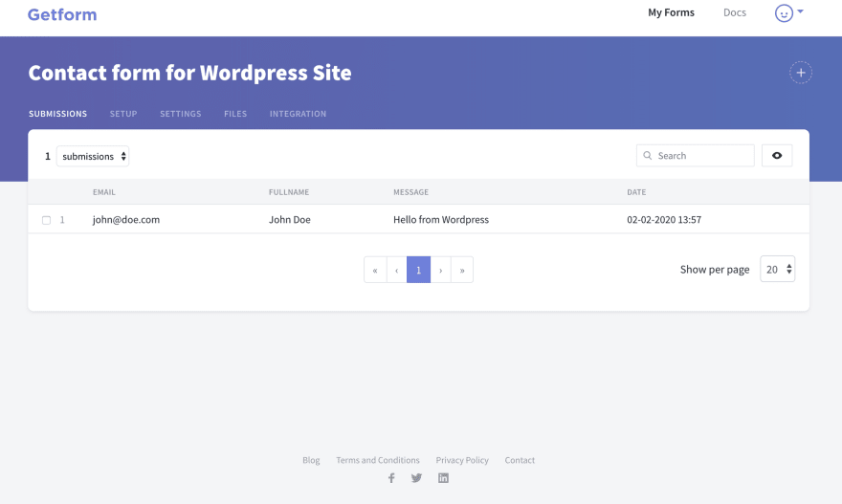Open the Blog footer link
The width and height of the screenshot is (842, 504).
tap(311, 460)
